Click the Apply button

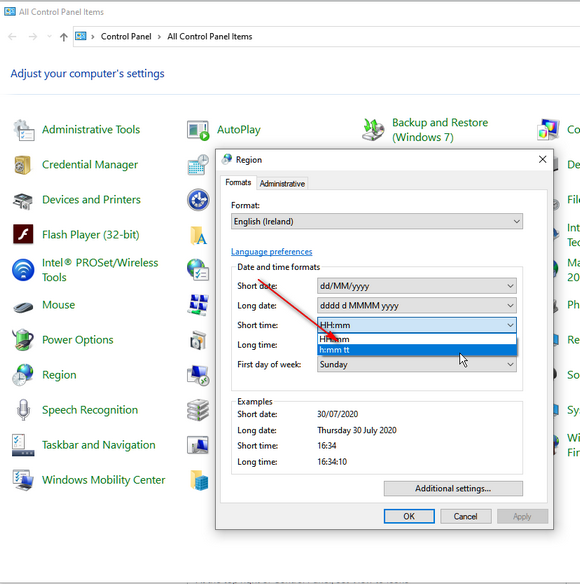pyautogui.click(x=522, y=516)
